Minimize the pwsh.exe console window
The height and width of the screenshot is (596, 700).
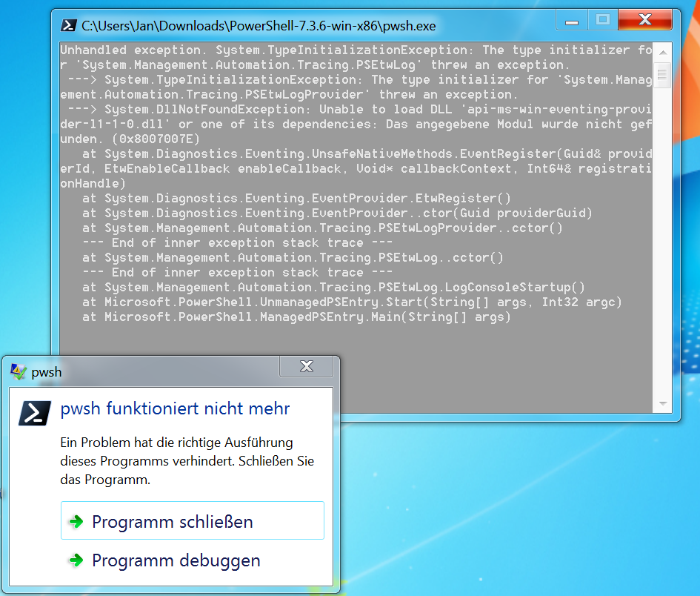click(x=570, y=19)
